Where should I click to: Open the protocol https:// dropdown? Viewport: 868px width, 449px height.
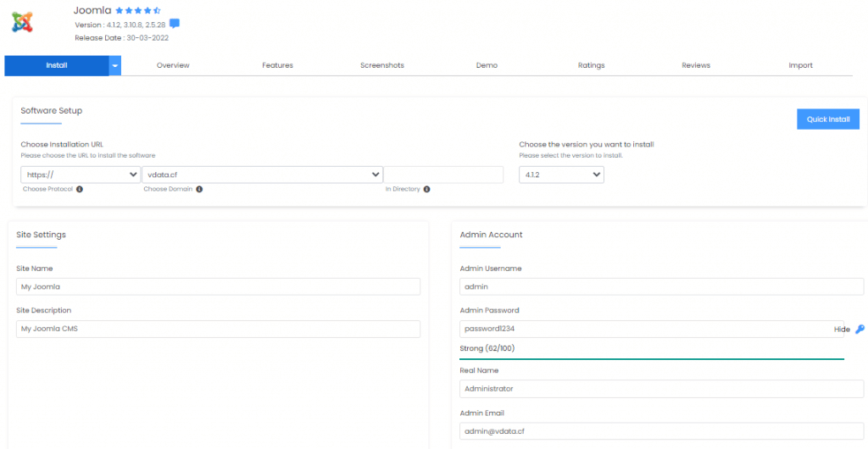click(81, 175)
